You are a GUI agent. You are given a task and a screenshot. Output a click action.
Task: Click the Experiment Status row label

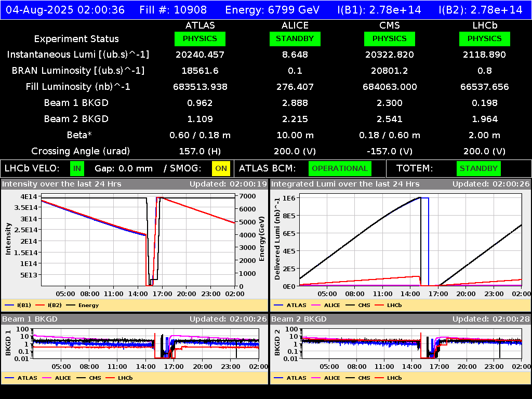point(76,39)
